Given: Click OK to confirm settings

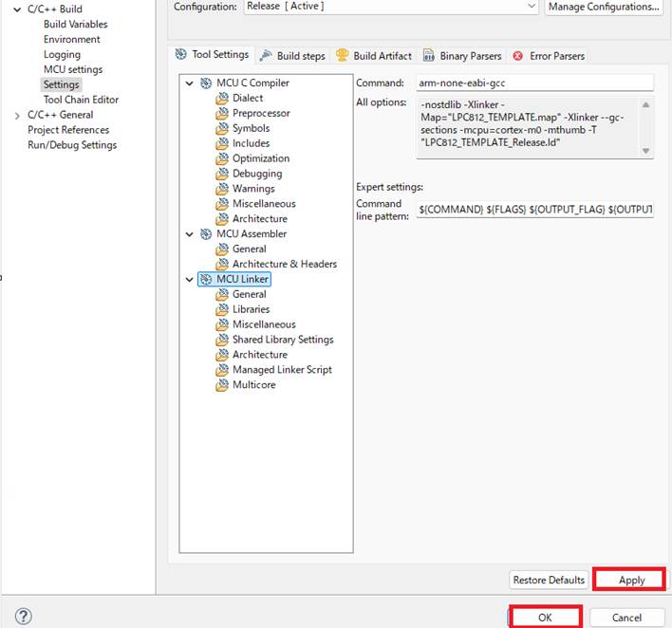Looking at the screenshot, I should coord(545,617).
